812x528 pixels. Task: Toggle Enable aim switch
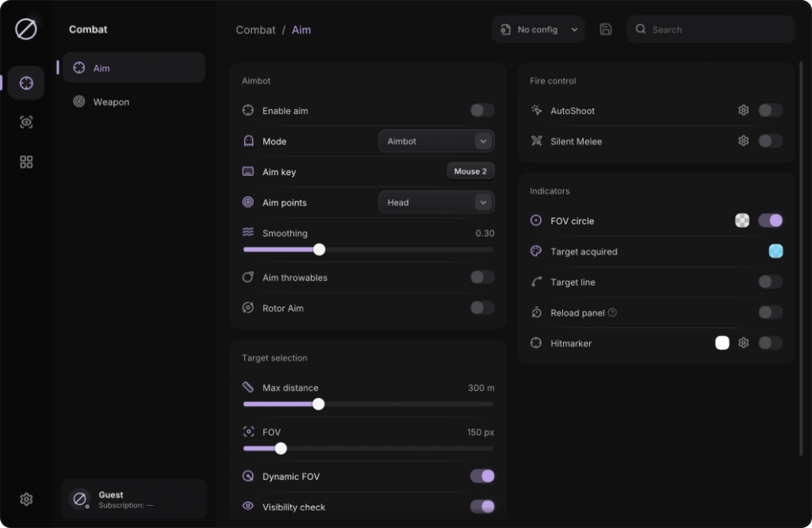(x=482, y=110)
